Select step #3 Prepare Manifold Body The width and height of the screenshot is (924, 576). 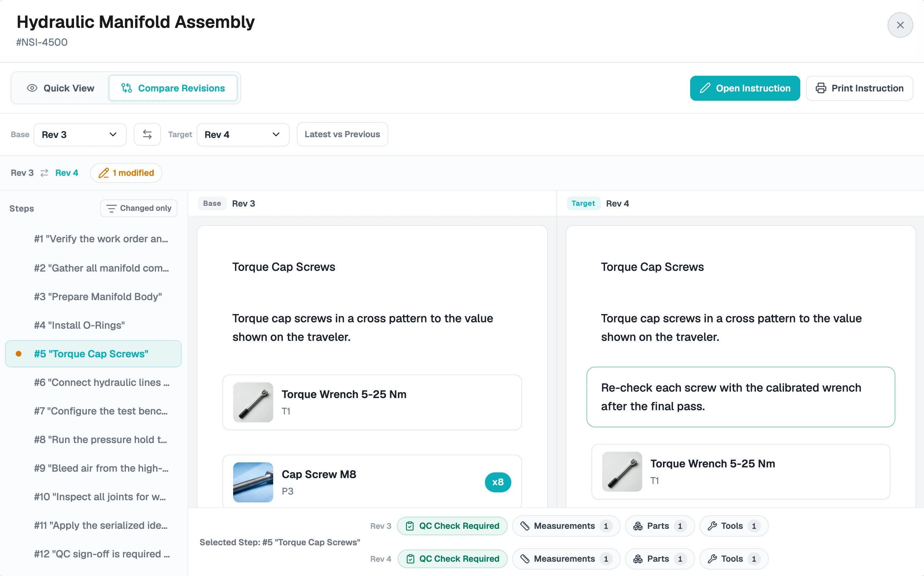[93, 296]
